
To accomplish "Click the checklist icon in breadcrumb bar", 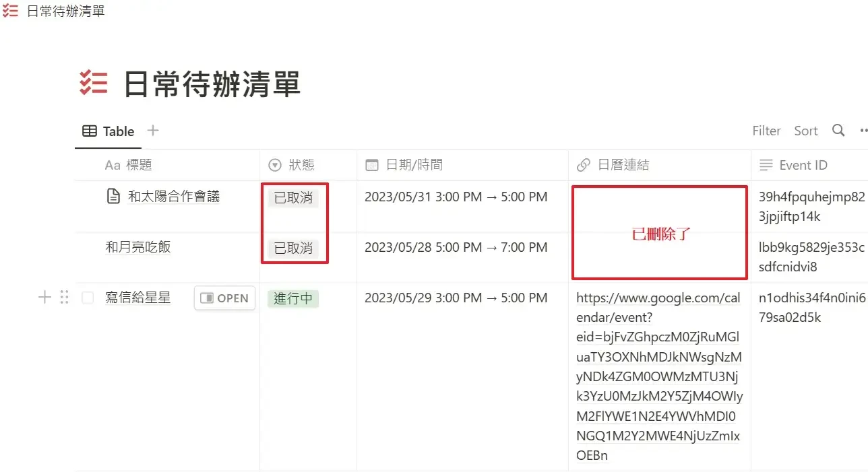I will pyautogui.click(x=10, y=11).
